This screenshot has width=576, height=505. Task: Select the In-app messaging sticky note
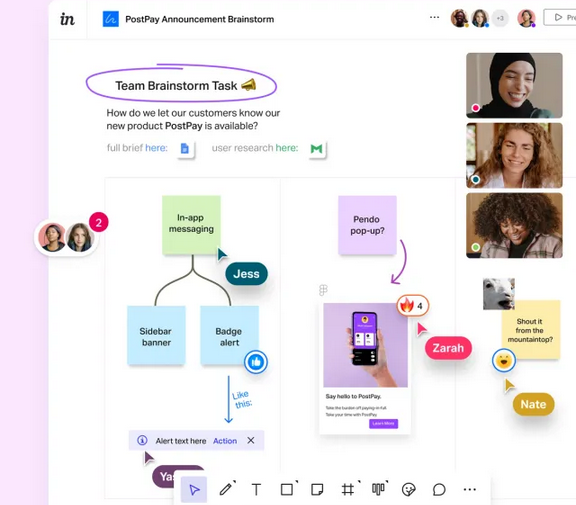[191, 225]
